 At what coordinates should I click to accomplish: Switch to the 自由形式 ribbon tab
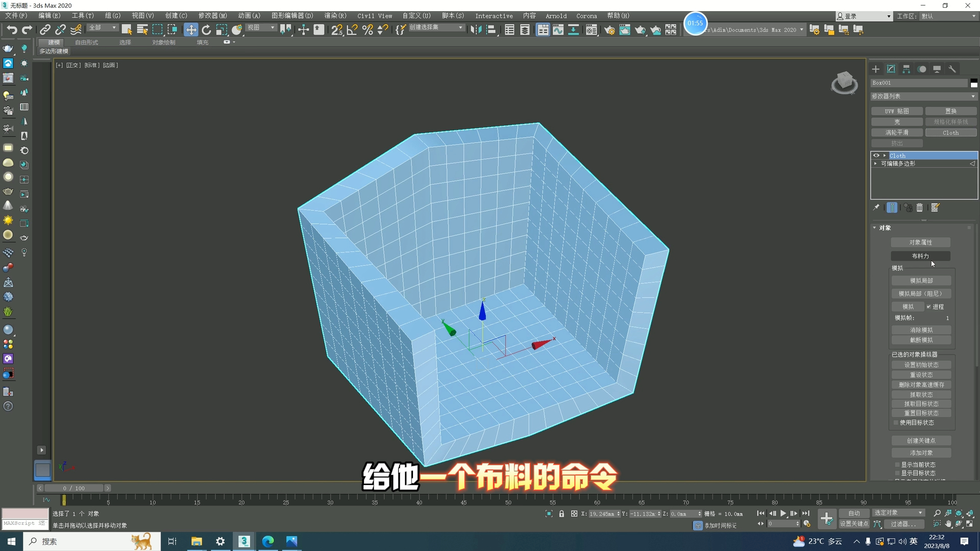86,42
